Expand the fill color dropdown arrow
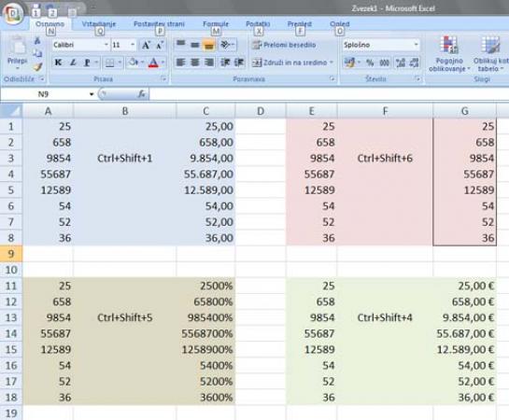Image resolution: width=509 pixels, height=420 pixels. coord(143,63)
